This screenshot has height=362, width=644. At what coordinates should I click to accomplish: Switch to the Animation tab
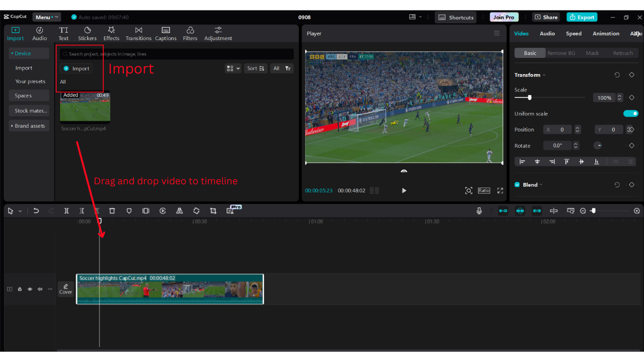click(606, 34)
